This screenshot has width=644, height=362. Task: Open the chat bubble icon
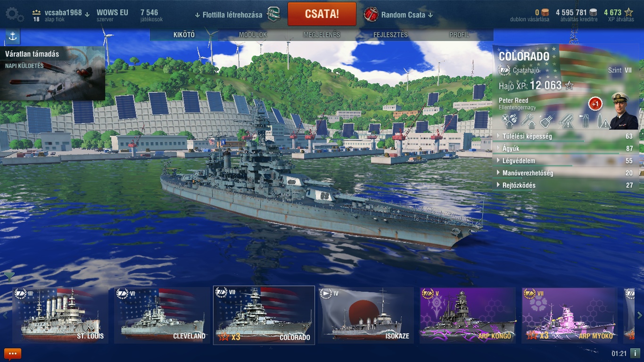13,354
